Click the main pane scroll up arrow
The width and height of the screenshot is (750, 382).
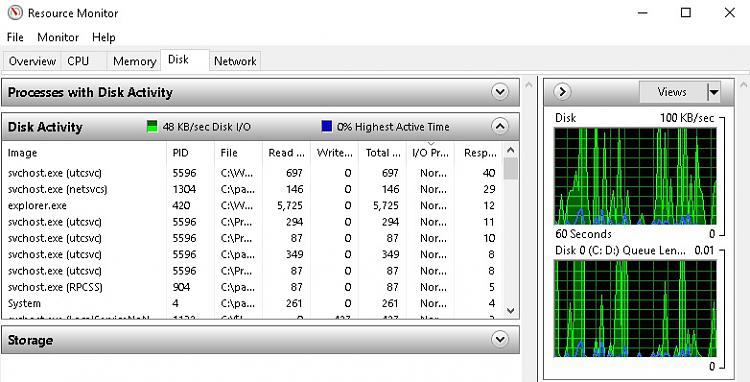click(529, 86)
